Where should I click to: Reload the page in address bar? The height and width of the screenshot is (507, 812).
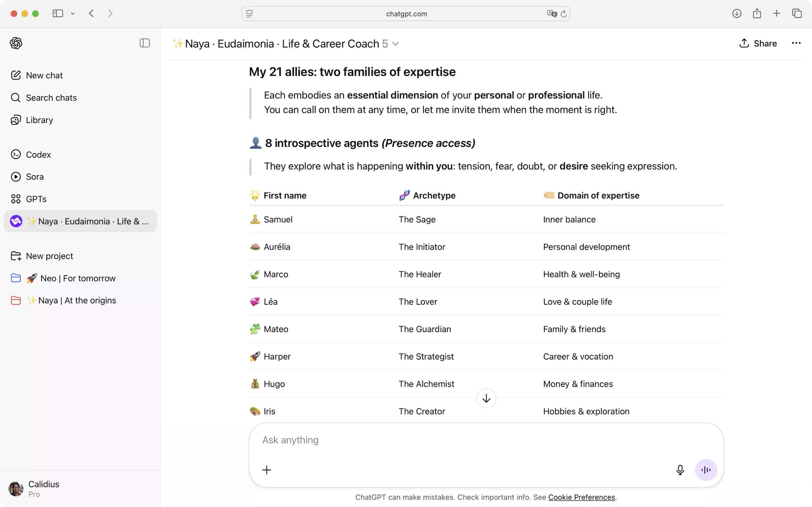(564, 14)
